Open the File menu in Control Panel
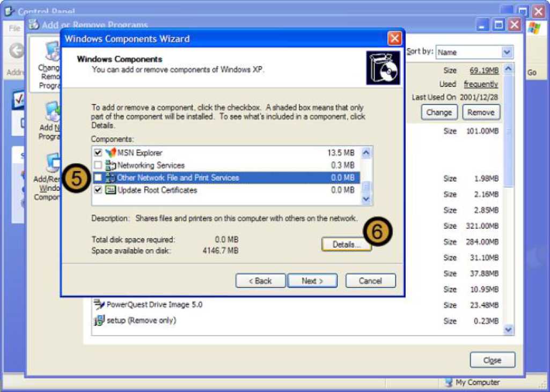Screen dimensions: 550x392 (14, 28)
